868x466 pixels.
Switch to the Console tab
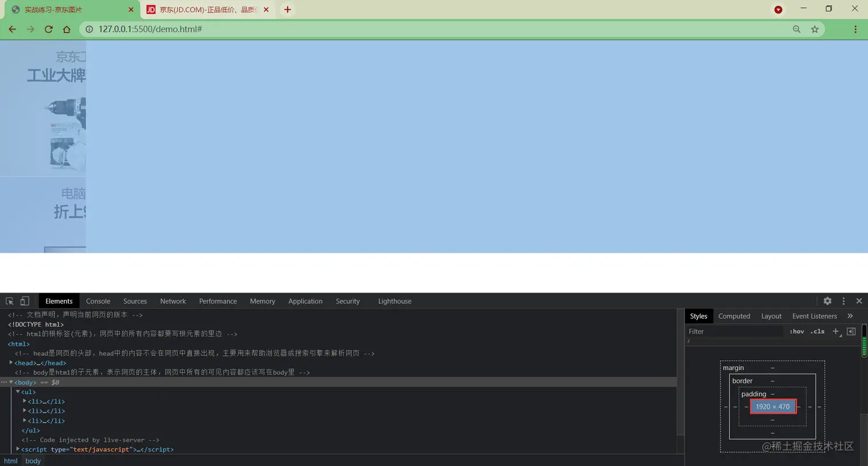point(98,301)
